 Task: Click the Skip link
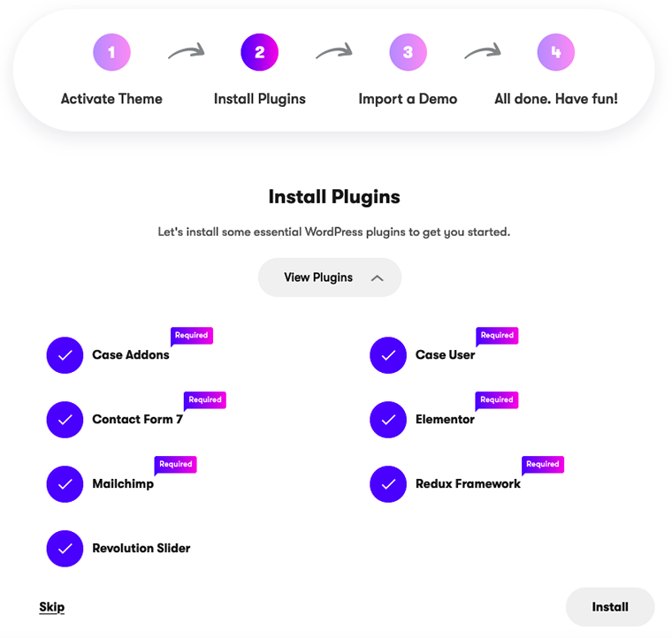click(x=52, y=607)
